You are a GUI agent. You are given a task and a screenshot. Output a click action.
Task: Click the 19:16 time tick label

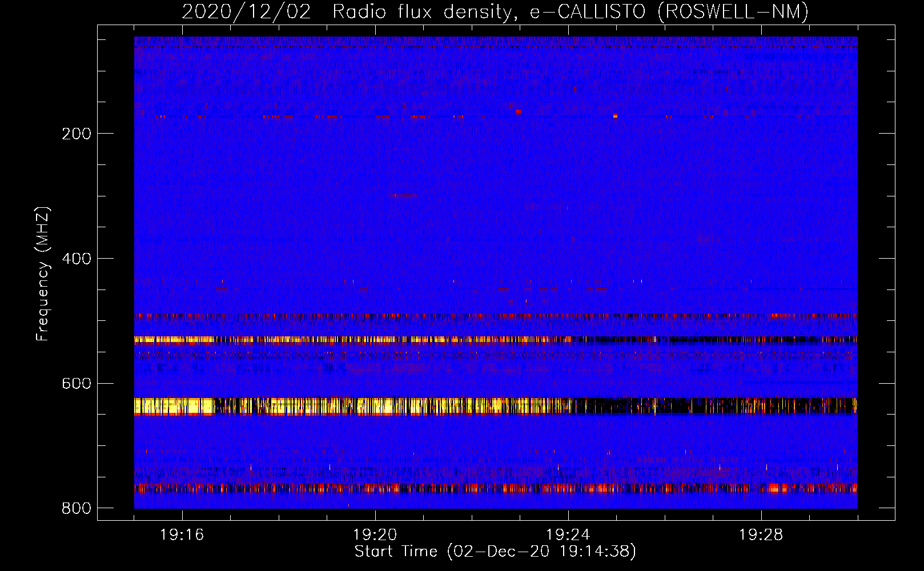[182, 535]
